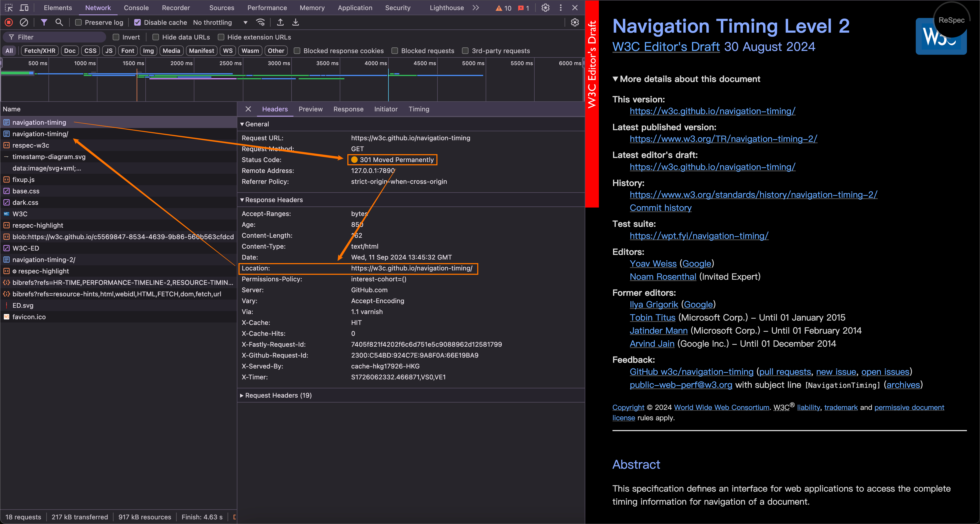
Task: Open the 1 issue indicator
Action: point(523,8)
